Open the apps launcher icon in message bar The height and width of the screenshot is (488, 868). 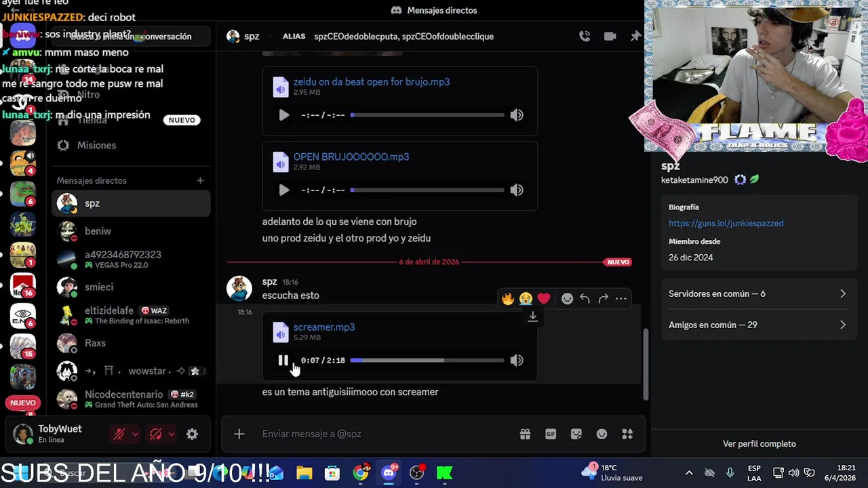pyautogui.click(x=628, y=434)
